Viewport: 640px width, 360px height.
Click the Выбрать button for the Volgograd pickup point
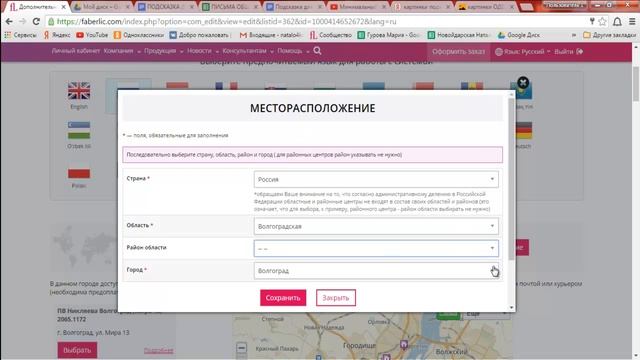click(77, 350)
